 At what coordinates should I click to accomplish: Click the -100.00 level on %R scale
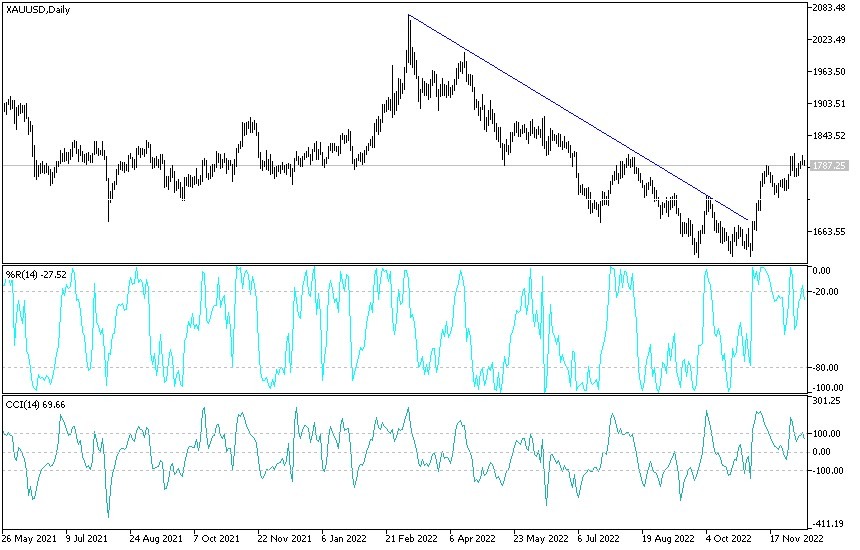tap(828, 388)
